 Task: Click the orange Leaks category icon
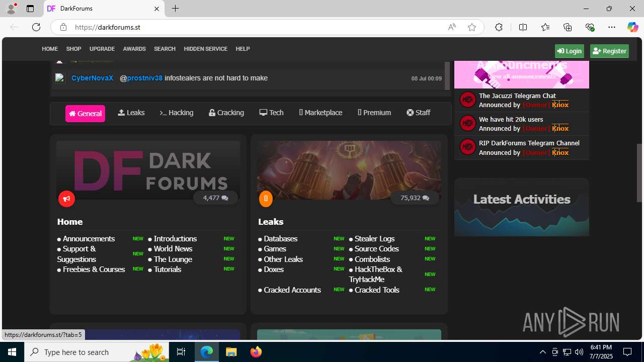coord(266,199)
